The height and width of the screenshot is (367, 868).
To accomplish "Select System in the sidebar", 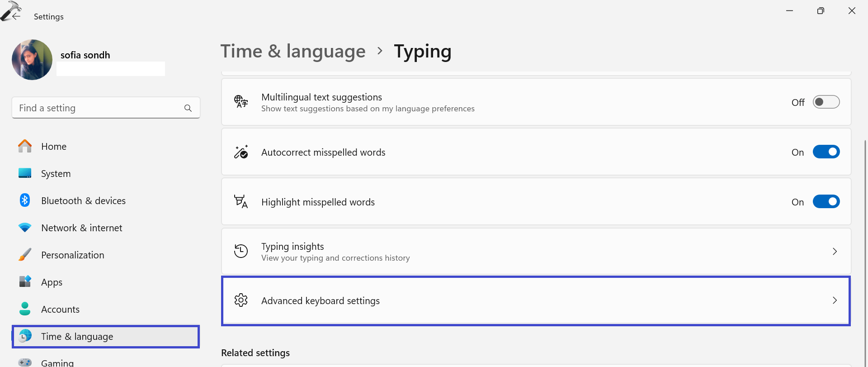I will point(56,173).
